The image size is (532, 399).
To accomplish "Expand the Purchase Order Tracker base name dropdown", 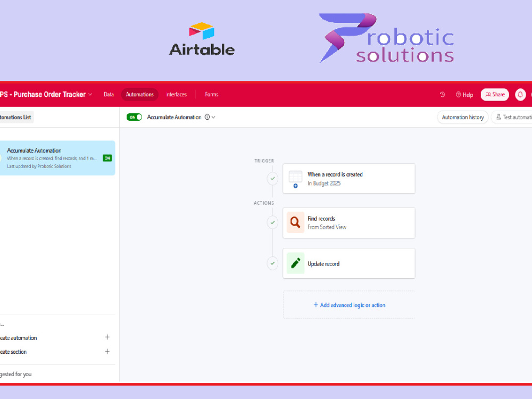I will [90, 94].
